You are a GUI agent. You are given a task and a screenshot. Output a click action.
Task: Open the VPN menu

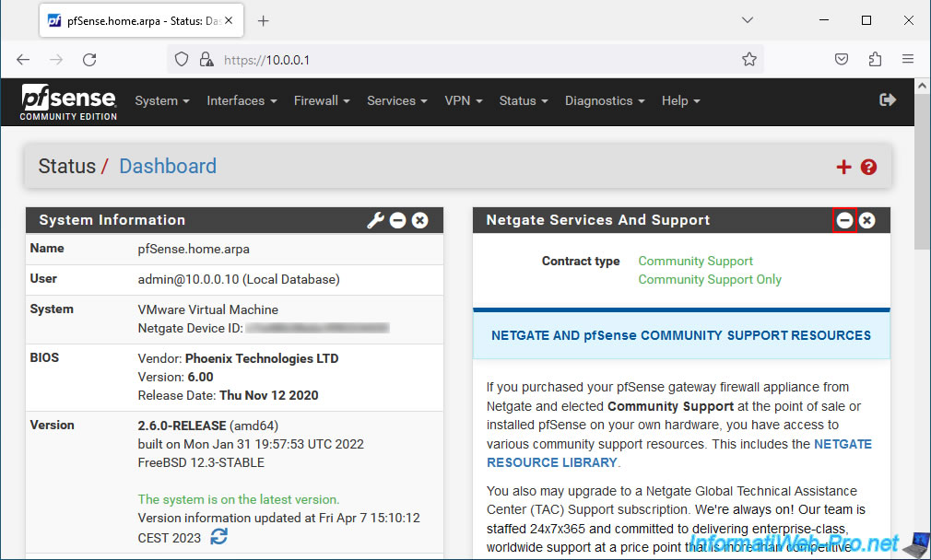tap(463, 100)
